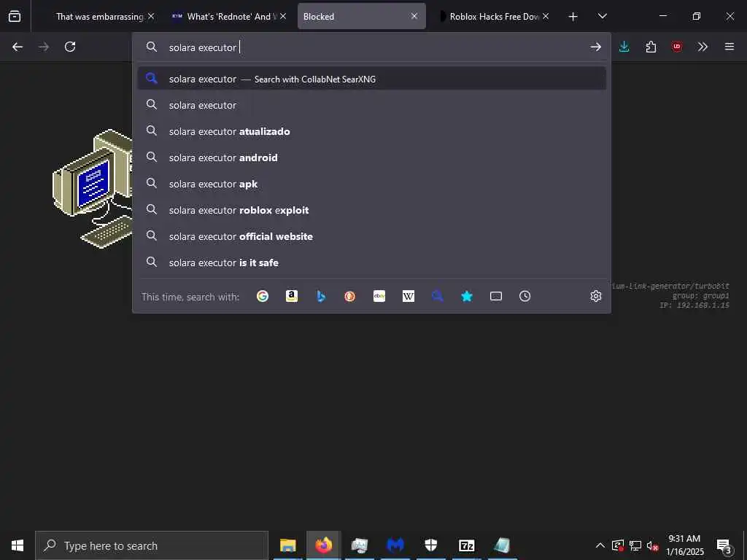Close the 'That was embarrassing' tab
The image size is (747, 560).
151,16
